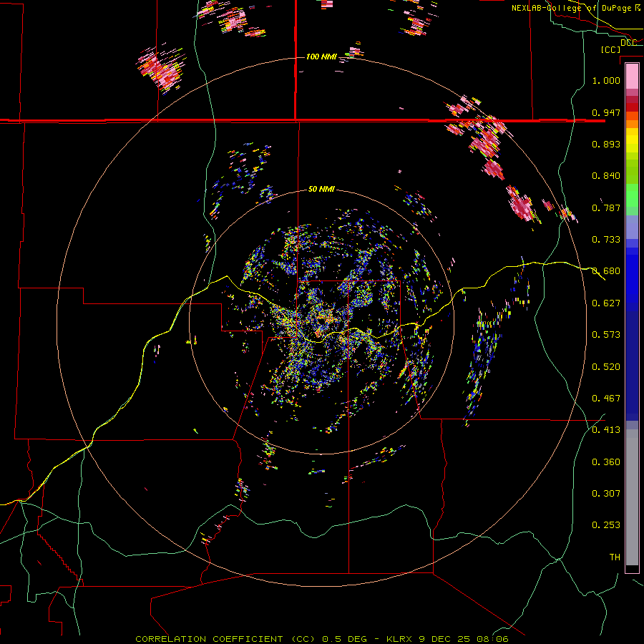Screen dimensions: 644x644
Task: Click the 0.573 scale value
Action: tap(606, 335)
